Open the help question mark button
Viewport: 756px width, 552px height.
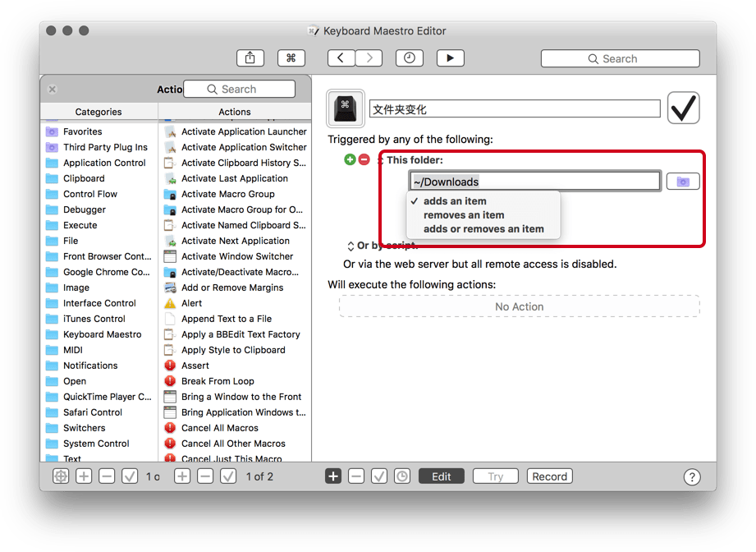coord(691,477)
